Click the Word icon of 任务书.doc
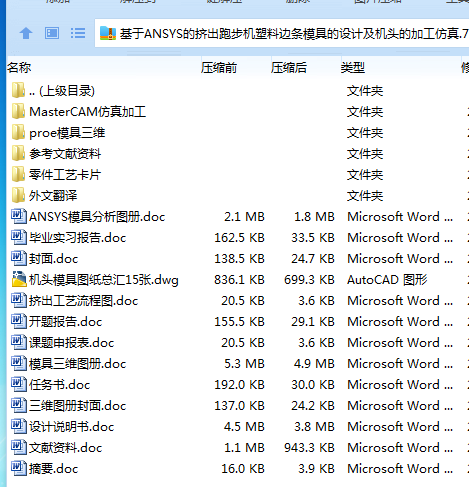 click(x=19, y=384)
